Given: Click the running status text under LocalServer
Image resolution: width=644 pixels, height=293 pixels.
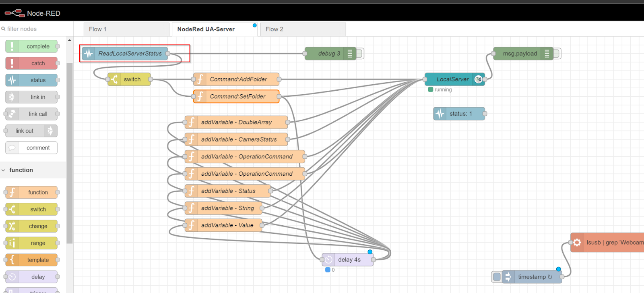Looking at the screenshot, I should [443, 89].
